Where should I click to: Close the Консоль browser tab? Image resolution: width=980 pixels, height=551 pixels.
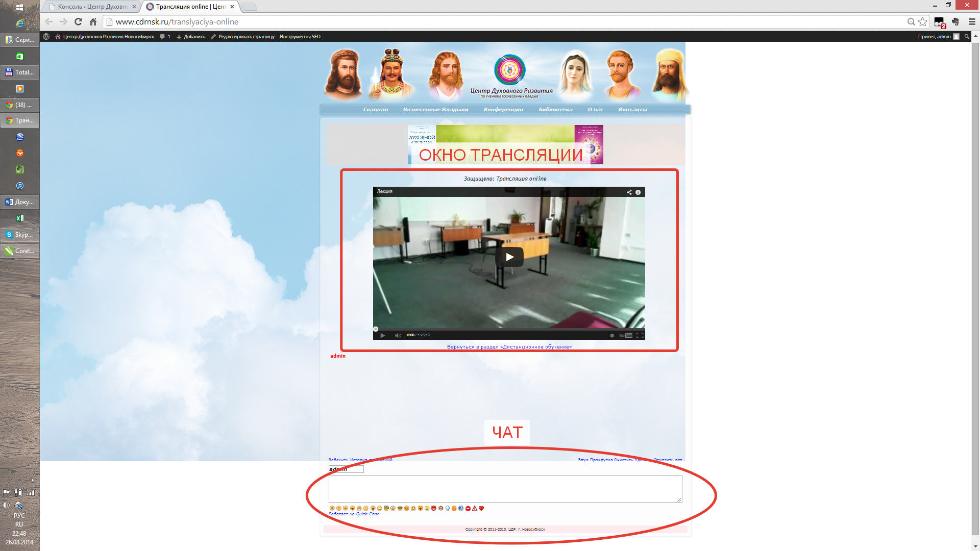134,7
